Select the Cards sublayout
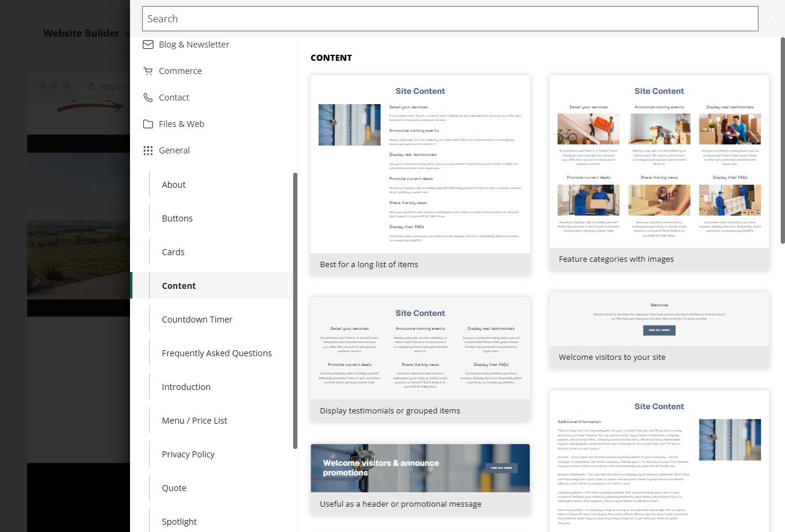This screenshot has width=785, height=532. (x=173, y=252)
